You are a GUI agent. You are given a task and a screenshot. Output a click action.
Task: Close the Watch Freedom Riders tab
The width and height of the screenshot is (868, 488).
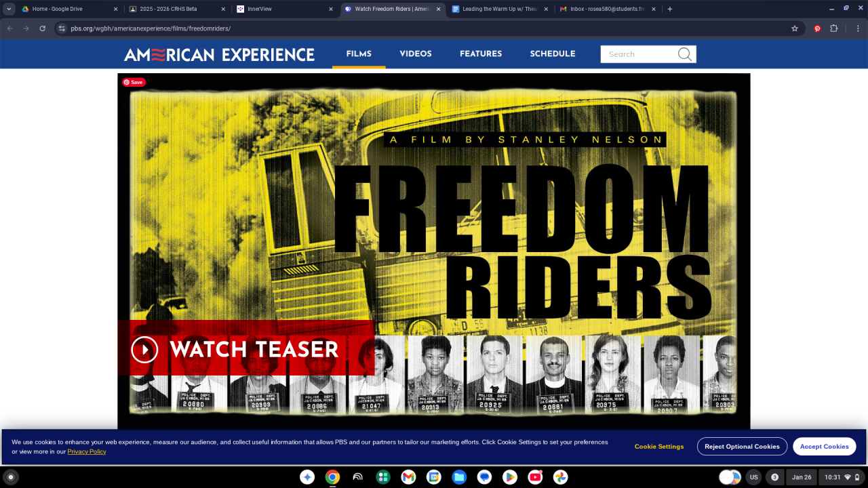click(x=438, y=9)
